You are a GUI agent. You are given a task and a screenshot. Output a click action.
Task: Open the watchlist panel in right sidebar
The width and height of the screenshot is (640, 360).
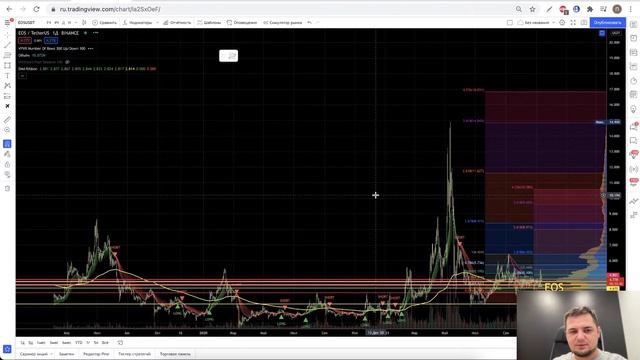[633, 24]
